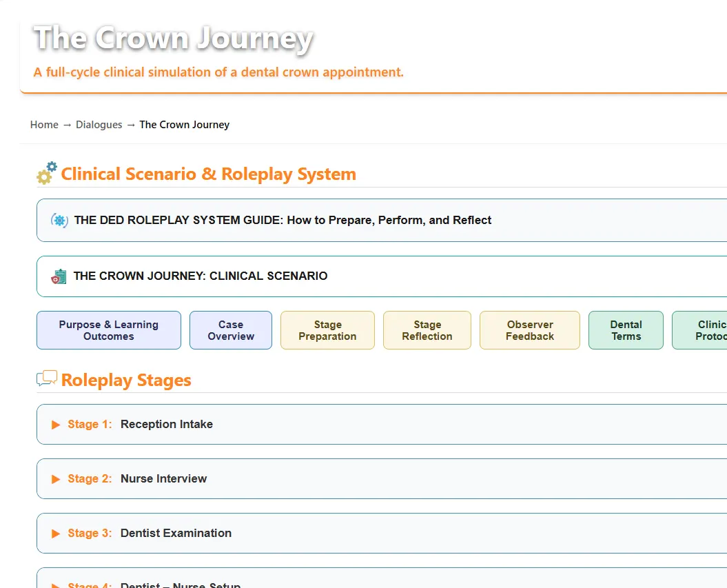Open THE DED ROLEPLAY SYSTEM GUIDE panel
The height and width of the screenshot is (588, 727).
point(382,221)
